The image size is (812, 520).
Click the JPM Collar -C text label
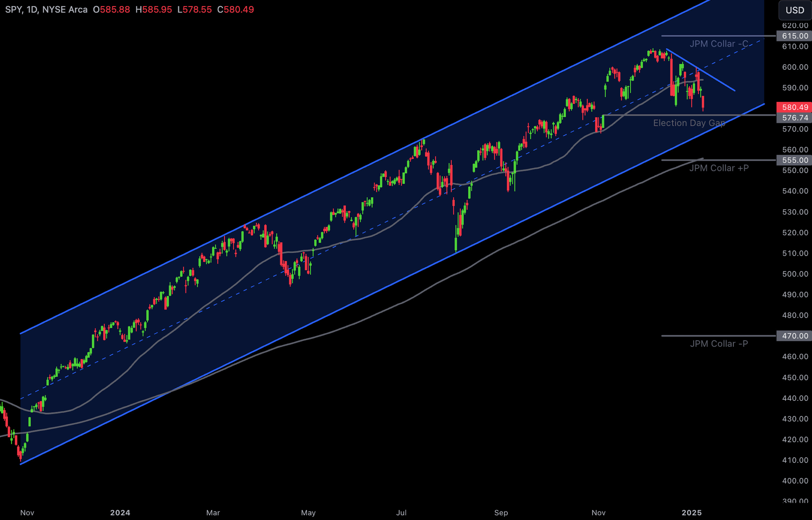point(719,44)
